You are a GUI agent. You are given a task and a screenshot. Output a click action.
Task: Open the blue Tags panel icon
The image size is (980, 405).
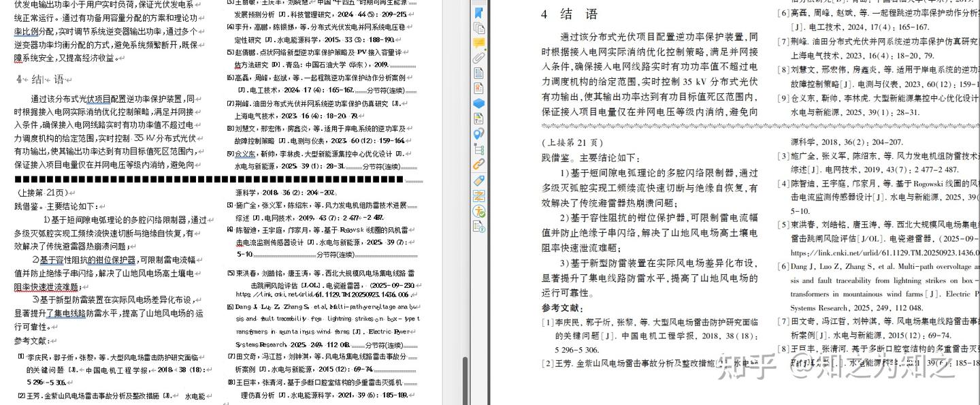pos(478,180)
